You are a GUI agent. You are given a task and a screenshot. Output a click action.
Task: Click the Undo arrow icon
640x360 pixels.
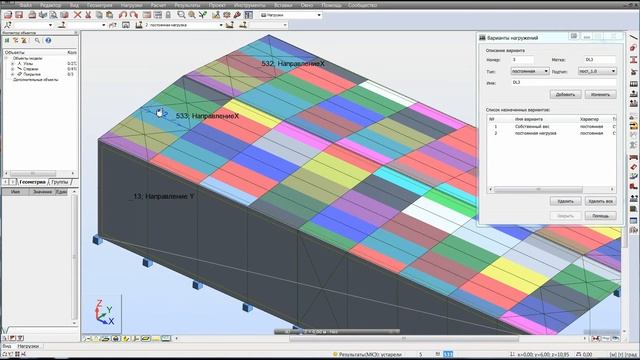pyautogui.click(x=122, y=15)
